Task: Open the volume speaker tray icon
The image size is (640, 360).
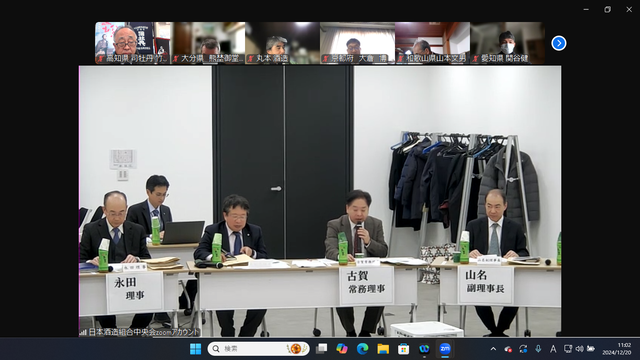Action: (579, 349)
